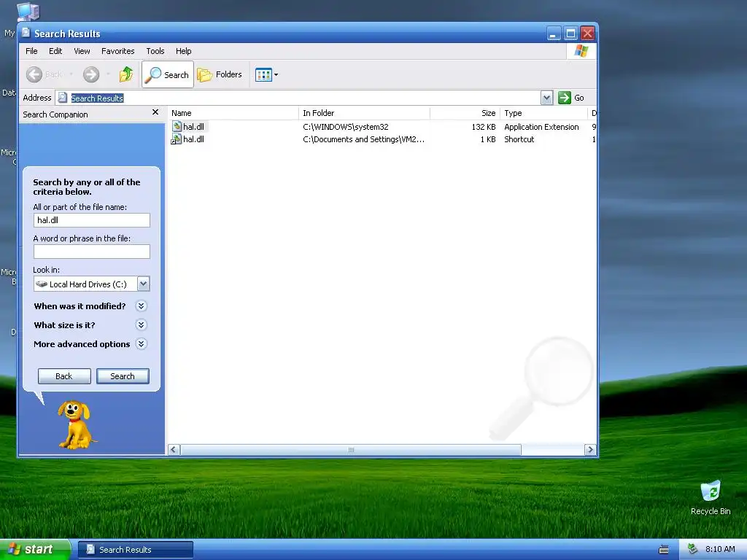747x560 pixels.
Task: Select hal.dll in system32 folder
Action: (x=189, y=127)
